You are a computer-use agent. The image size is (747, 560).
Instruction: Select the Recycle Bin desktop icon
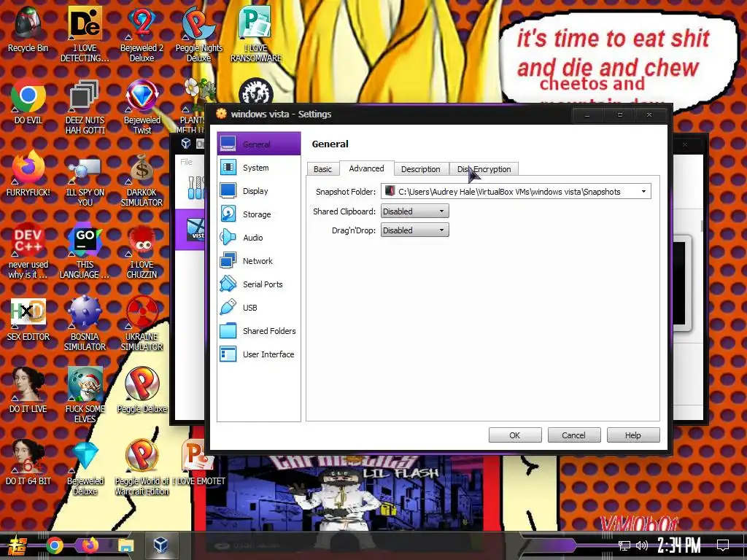28,29
